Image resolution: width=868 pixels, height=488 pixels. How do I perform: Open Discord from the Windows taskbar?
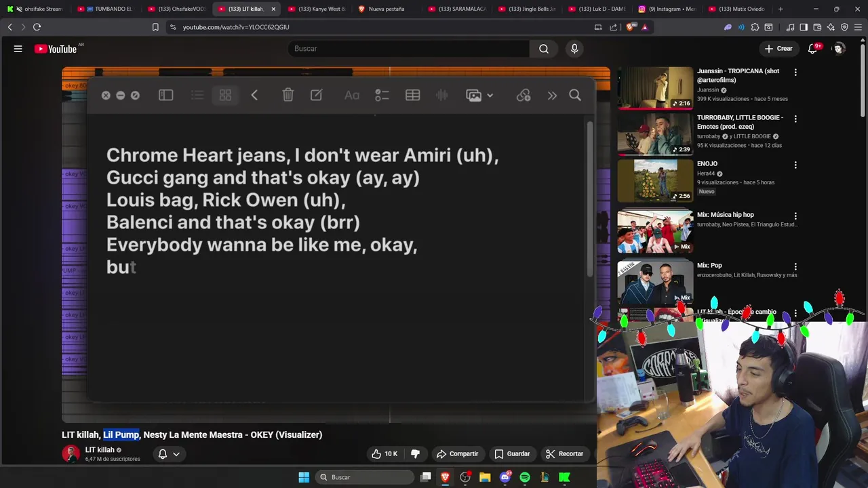pos(505,477)
